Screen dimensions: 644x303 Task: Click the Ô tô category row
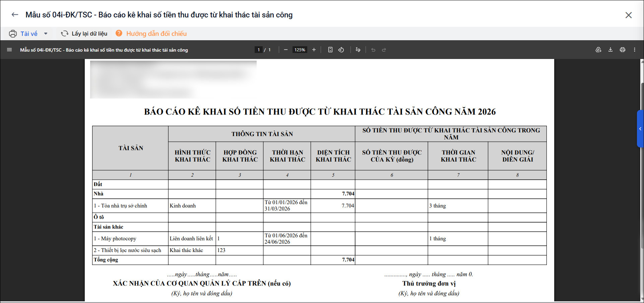tap(319, 218)
